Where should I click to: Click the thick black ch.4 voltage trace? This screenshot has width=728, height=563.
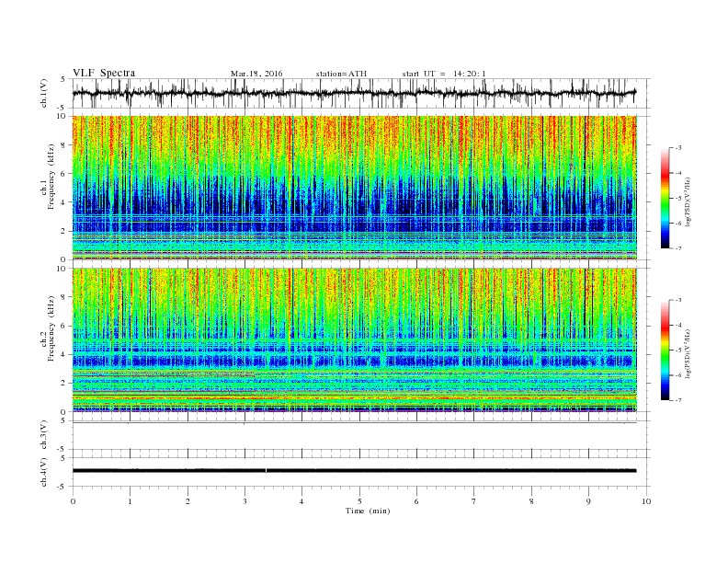point(354,471)
